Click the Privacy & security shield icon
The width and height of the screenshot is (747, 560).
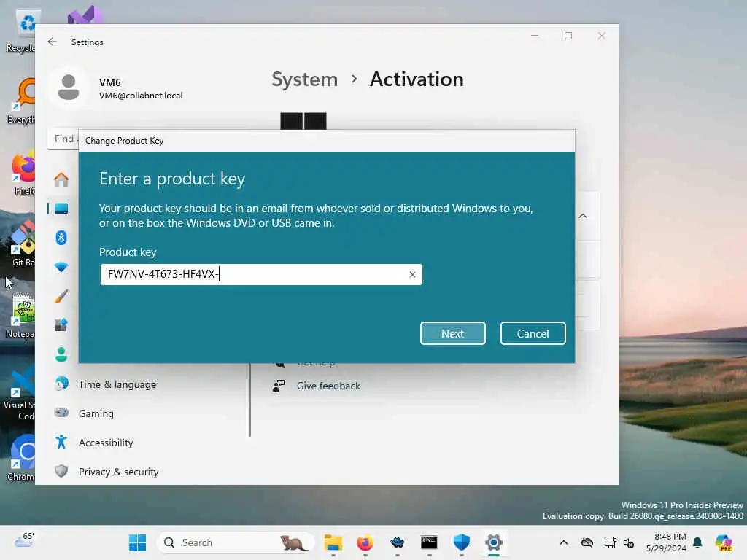pos(61,472)
